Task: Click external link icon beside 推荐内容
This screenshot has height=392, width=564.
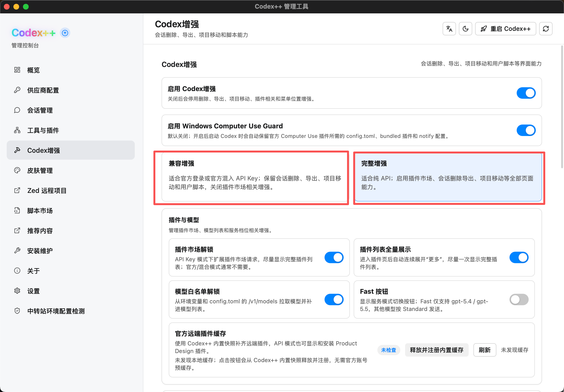Action: [17, 231]
